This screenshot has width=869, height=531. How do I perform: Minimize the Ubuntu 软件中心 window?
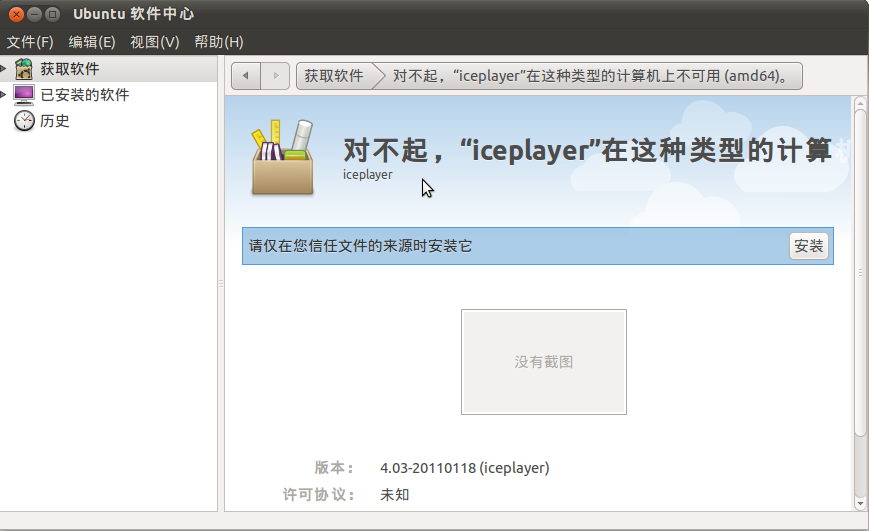[34, 14]
